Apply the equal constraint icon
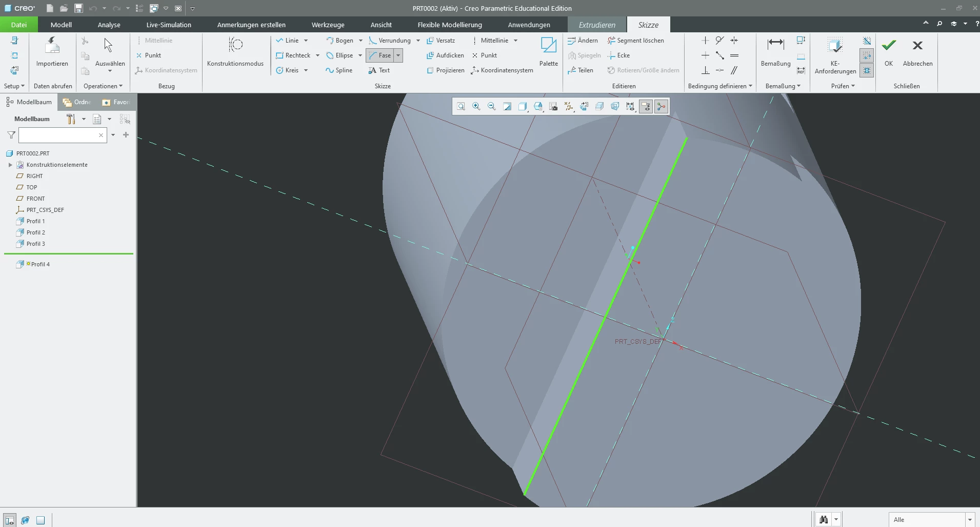The height and width of the screenshot is (527, 980). tap(734, 55)
